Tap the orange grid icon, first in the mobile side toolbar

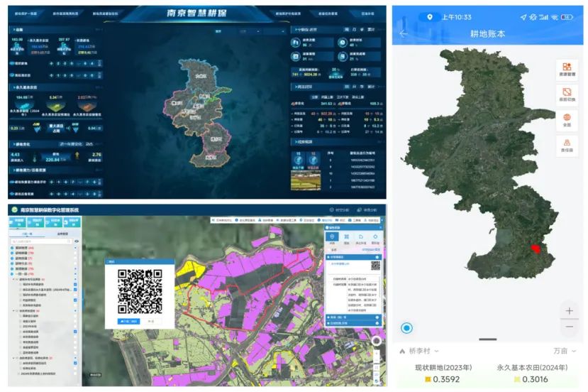pyautogui.click(x=567, y=69)
